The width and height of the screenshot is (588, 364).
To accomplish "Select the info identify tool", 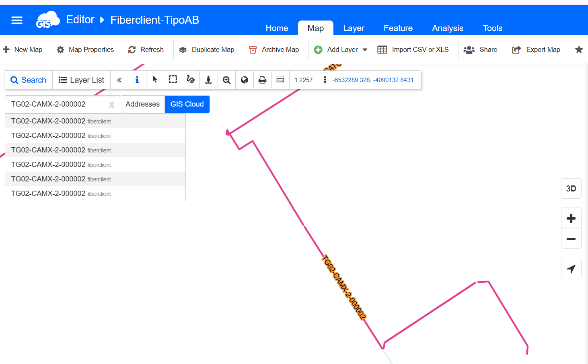I will (137, 80).
